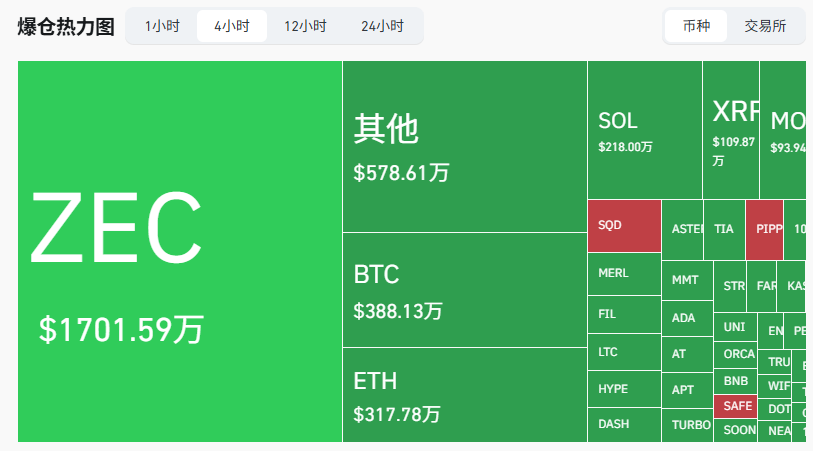Screen dimensions: 813x451
Task: Click the HYPE heatmap tile
Action: point(624,389)
